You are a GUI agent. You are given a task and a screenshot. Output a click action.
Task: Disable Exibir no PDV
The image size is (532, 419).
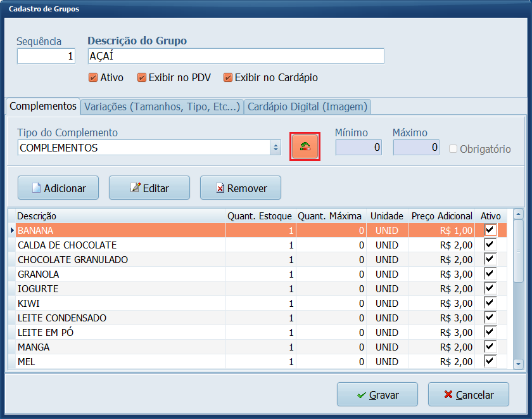(x=141, y=78)
